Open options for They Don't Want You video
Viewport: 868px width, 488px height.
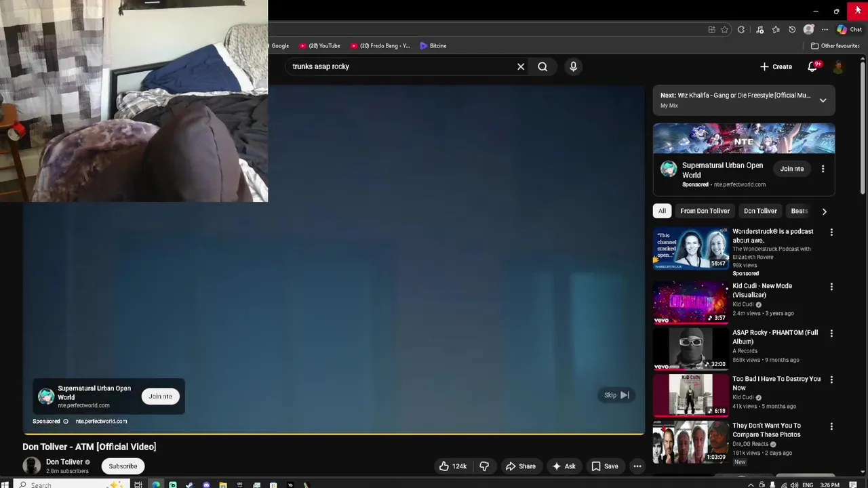tap(831, 426)
